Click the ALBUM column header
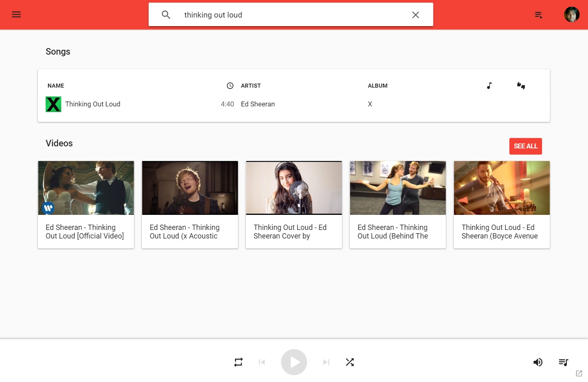 (x=378, y=86)
